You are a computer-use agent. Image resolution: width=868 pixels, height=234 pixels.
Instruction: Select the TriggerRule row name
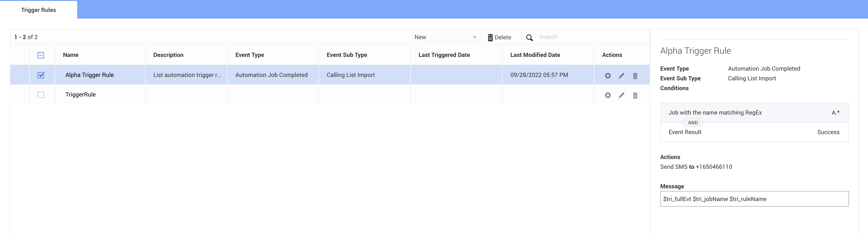click(81, 95)
